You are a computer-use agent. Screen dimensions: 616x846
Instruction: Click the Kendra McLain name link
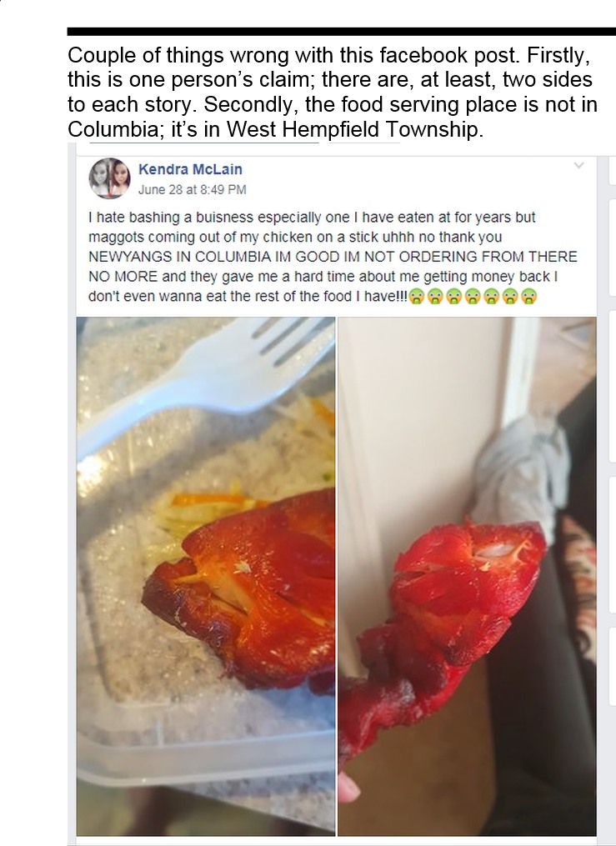tap(190, 169)
